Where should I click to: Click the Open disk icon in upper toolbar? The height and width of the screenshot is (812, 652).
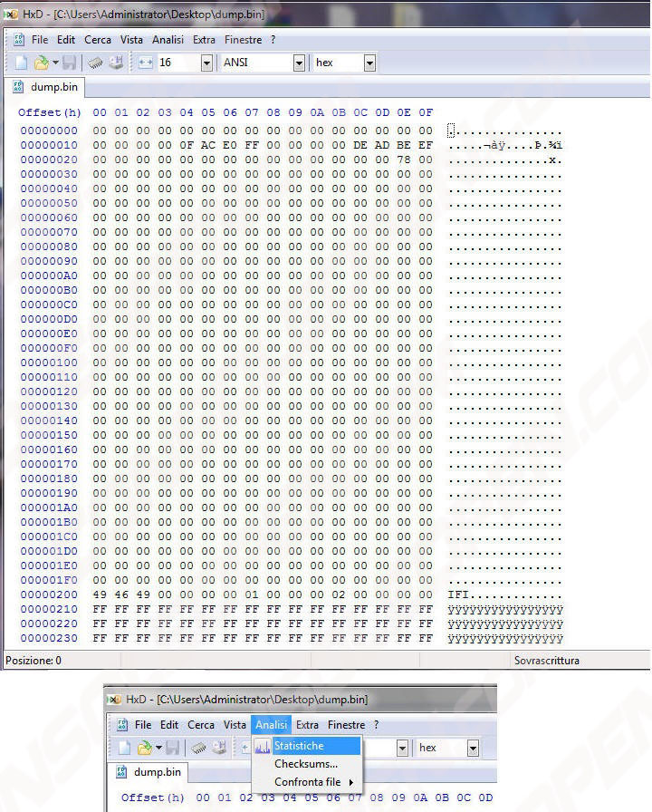click(116, 63)
